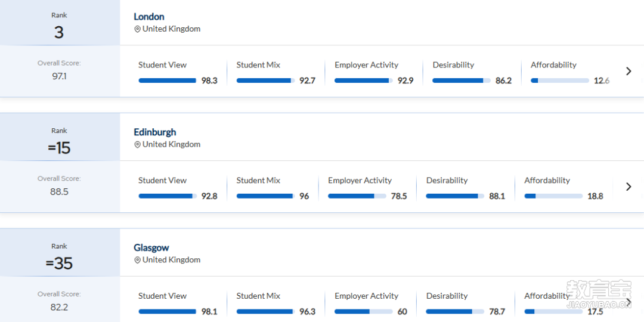Click United Kingdom text under Edinburgh
The image size is (644, 322).
click(171, 144)
